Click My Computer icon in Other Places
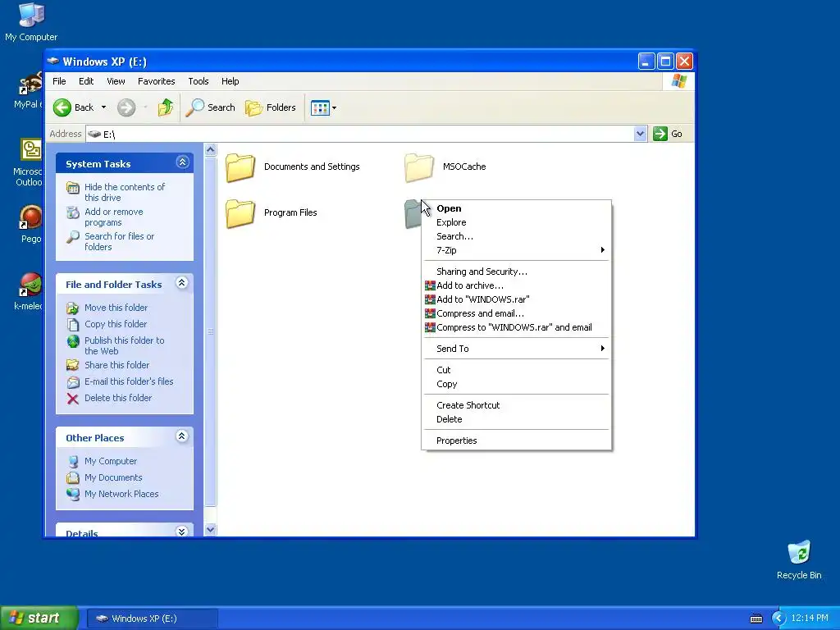Screen dimensions: 840x630 pos(73,461)
